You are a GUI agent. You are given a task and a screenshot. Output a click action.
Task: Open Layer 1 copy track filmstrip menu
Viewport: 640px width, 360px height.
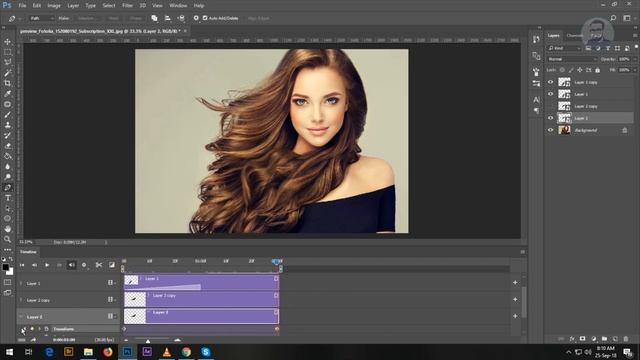111,300
